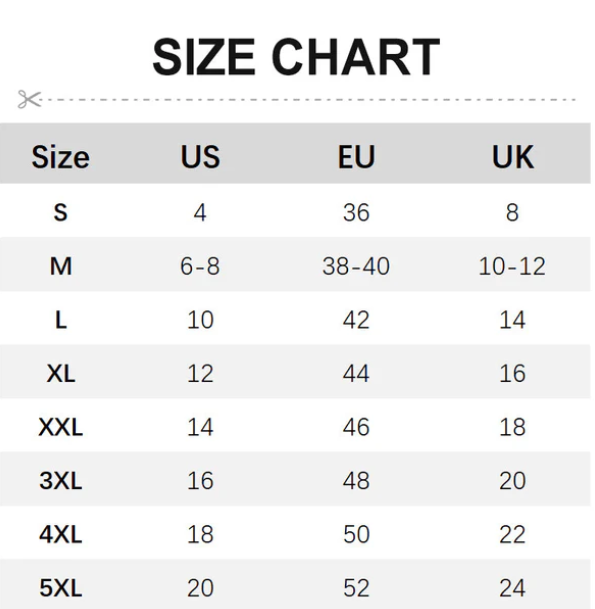Click the SIZE CHART title
This screenshot has height=609, width=595.
pos(296,57)
